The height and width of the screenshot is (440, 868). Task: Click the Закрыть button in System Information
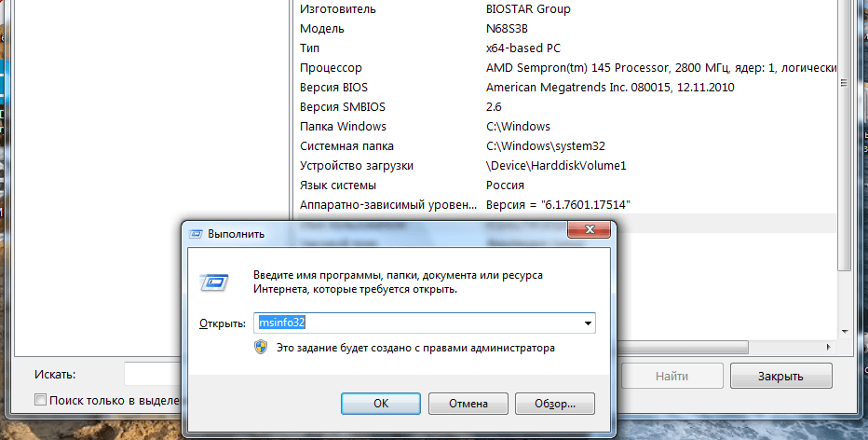pyautogui.click(x=780, y=376)
